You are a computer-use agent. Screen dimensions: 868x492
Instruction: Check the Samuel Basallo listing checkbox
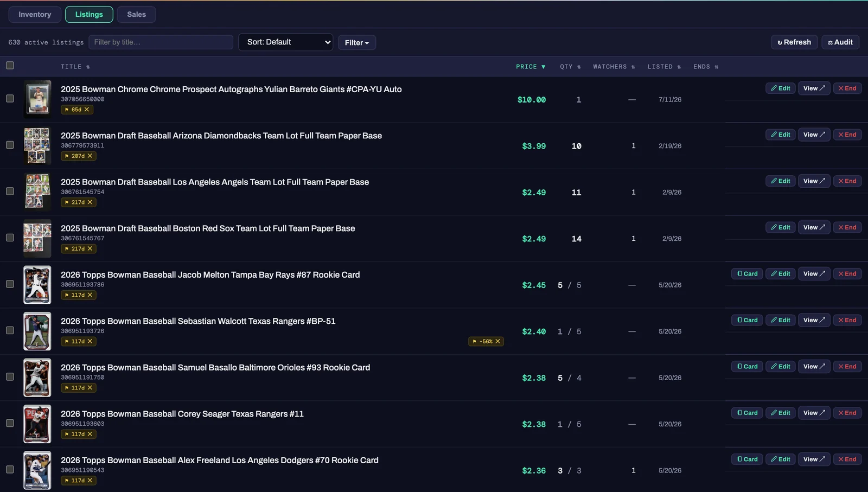click(x=10, y=377)
